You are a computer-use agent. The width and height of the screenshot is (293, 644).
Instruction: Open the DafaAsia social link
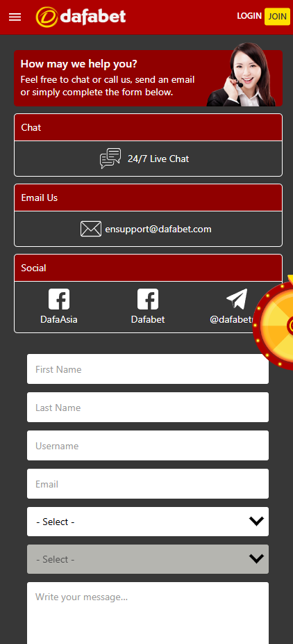(59, 319)
